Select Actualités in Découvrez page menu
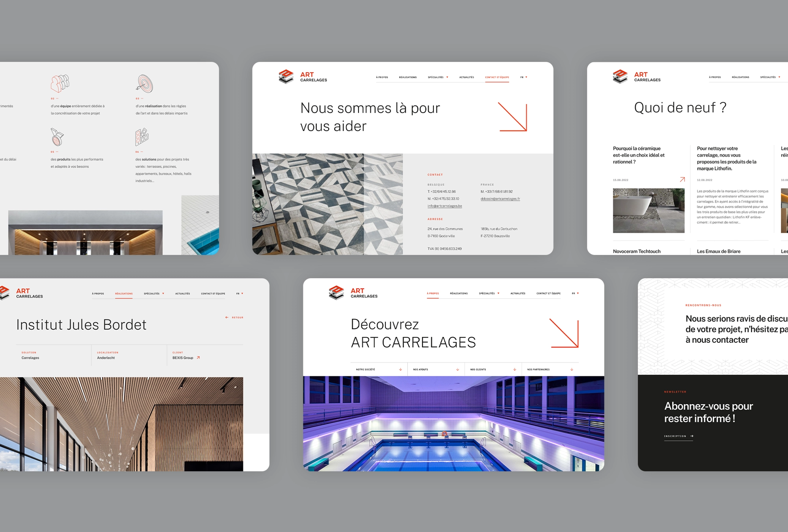 tap(518, 293)
